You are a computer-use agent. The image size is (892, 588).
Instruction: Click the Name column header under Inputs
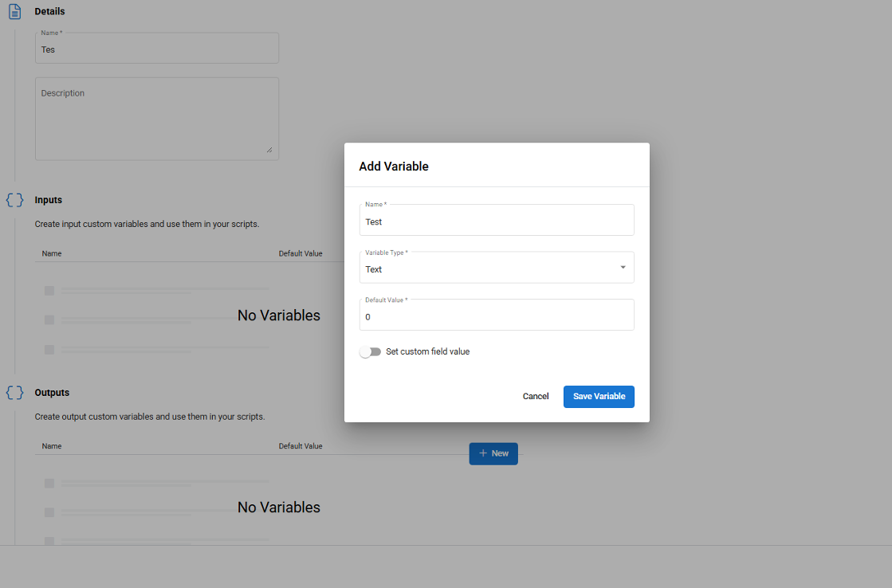point(52,253)
